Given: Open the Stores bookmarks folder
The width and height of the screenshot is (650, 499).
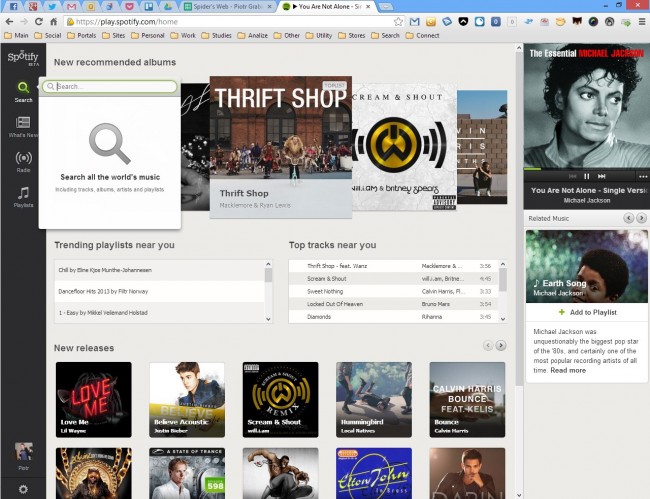Looking at the screenshot, I should (x=352, y=36).
